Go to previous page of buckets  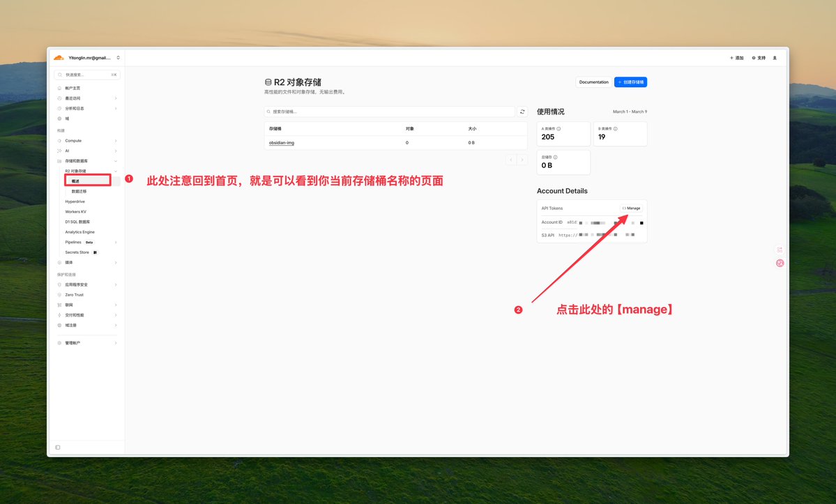[x=511, y=160]
